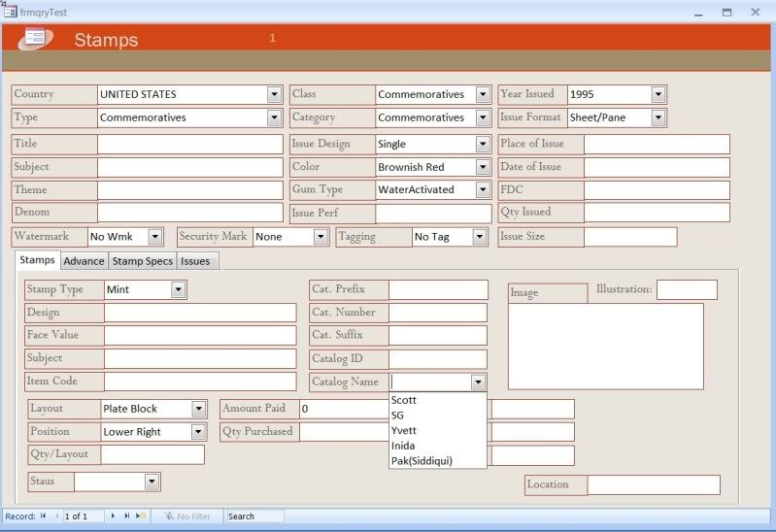Open the Stamp Type dropdown
This screenshot has height=532, width=776.
pyautogui.click(x=178, y=289)
